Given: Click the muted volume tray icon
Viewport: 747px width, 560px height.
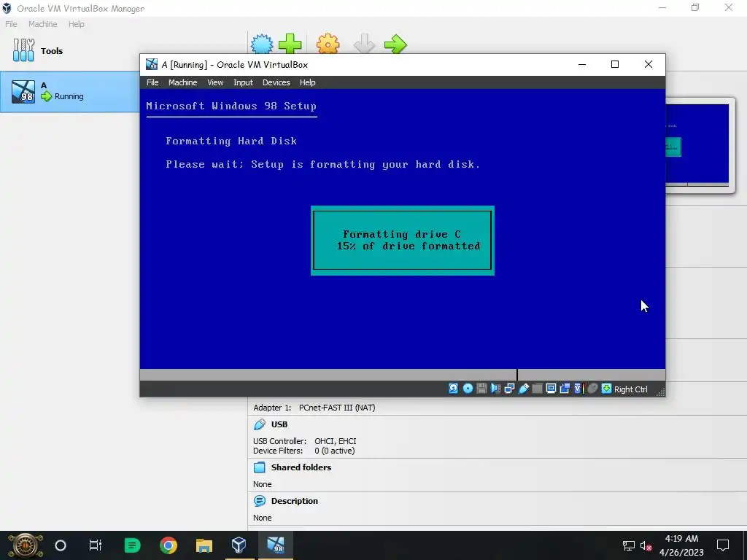Looking at the screenshot, I should click(646, 545).
